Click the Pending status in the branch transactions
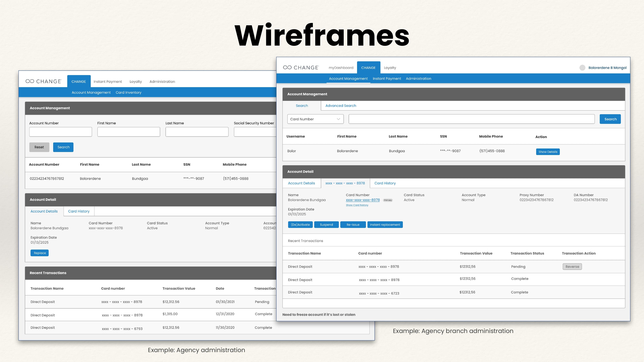Viewport: 644px width, 362px height. point(518,267)
